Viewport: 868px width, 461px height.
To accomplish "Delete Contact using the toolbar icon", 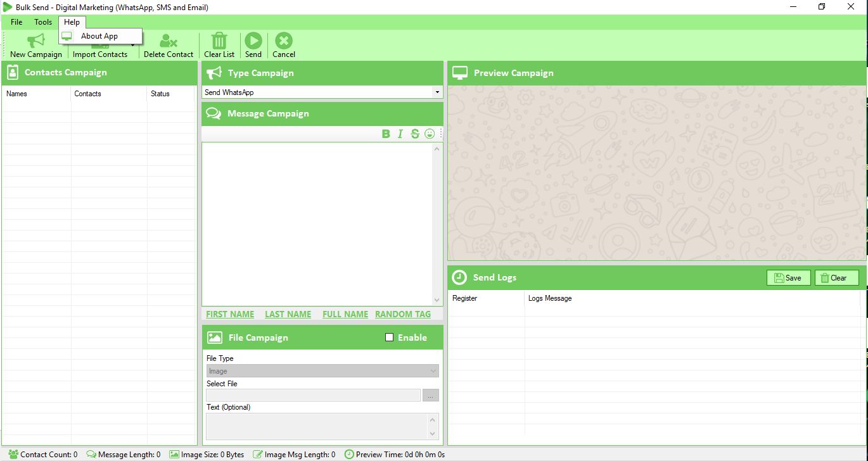I will click(x=169, y=46).
